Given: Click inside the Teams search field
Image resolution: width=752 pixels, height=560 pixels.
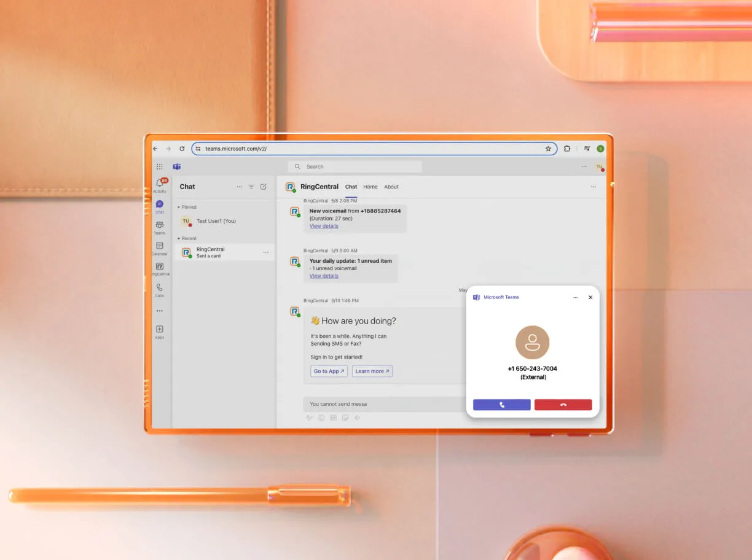Looking at the screenshot, I should point(353,166).
